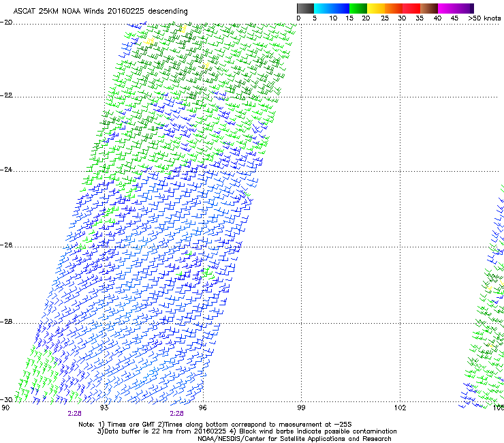The image size is (504, 443).
Task: Select the orange 25-30 knots color bar segment
Action: pyautogui.click(x=394, y=8)
